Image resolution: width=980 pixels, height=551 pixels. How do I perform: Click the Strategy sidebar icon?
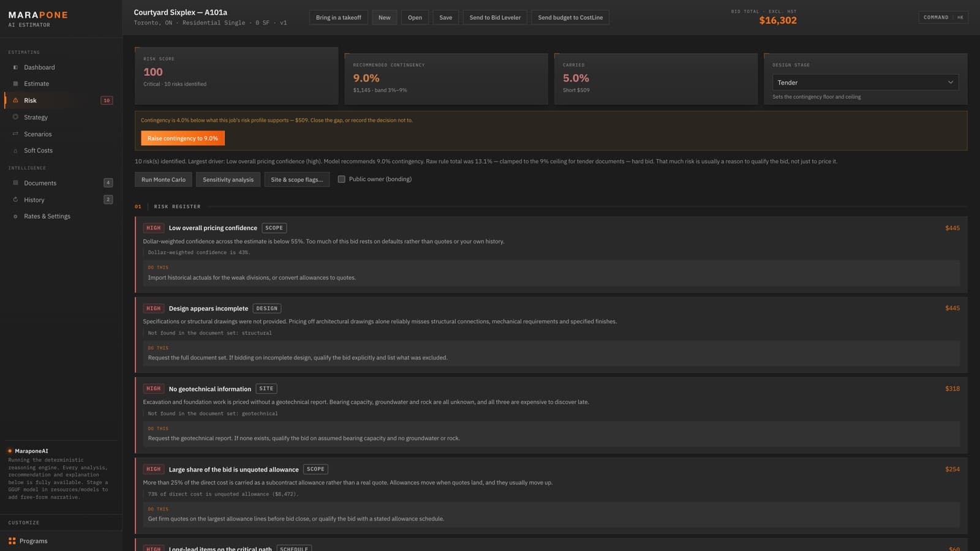(15, 117)
